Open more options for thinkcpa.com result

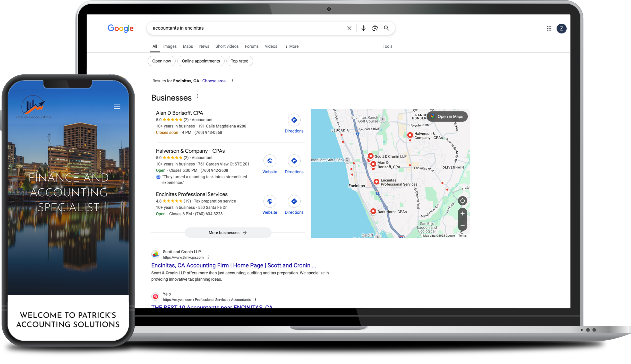pos(208,257)
